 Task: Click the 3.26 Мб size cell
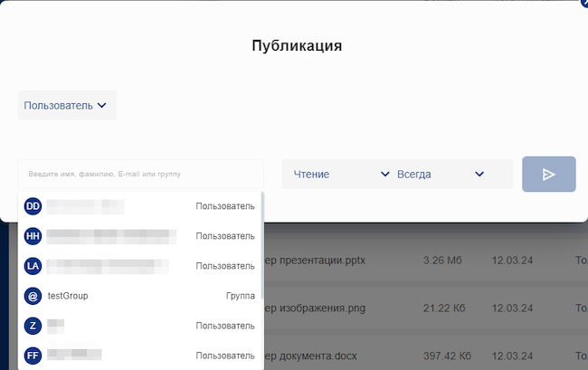click(x=442, y=261)
